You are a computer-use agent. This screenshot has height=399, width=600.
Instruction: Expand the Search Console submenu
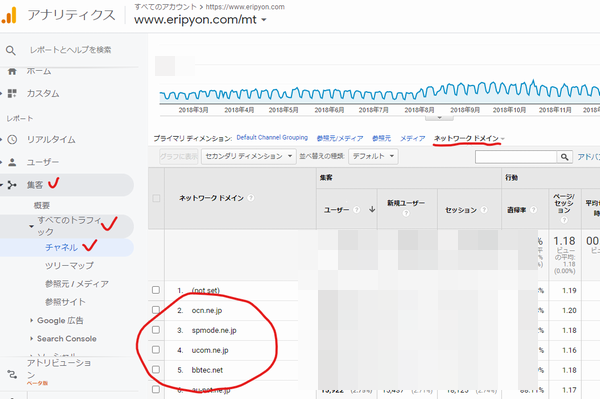(x=31, y=339)
